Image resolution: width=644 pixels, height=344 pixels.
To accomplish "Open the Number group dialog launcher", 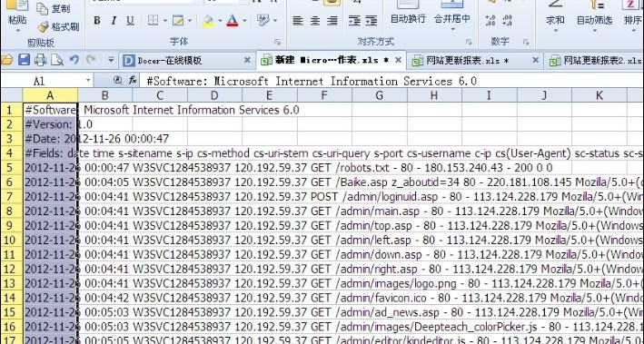I will click(x=526, y=42).
